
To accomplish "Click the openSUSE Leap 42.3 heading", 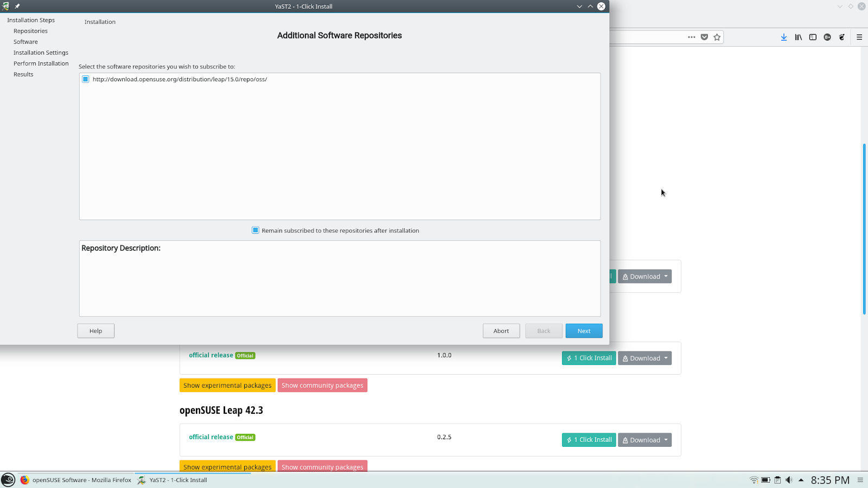I will point(221,410).
